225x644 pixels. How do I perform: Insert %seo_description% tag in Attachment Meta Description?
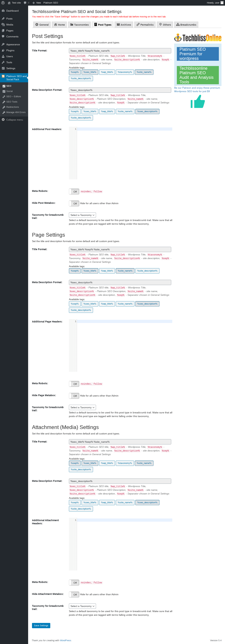point(147,503)
